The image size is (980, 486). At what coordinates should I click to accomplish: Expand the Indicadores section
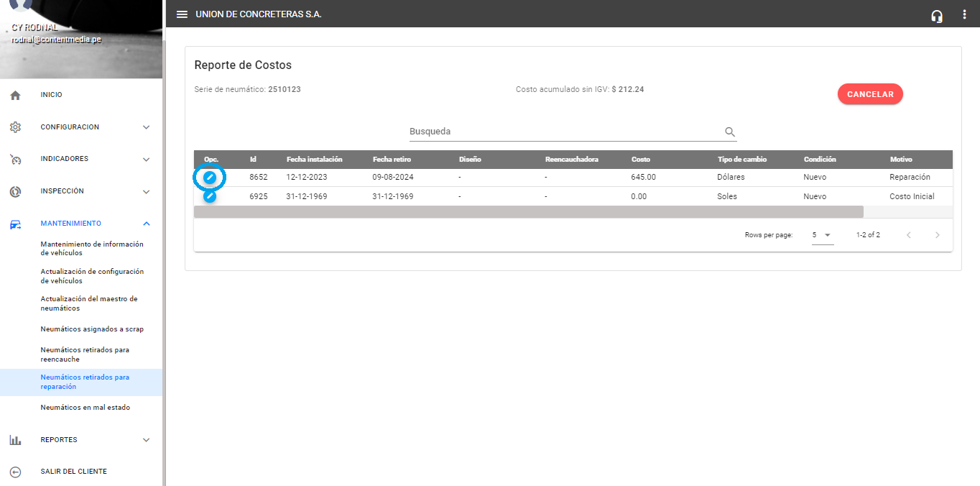tap(146, 159)
